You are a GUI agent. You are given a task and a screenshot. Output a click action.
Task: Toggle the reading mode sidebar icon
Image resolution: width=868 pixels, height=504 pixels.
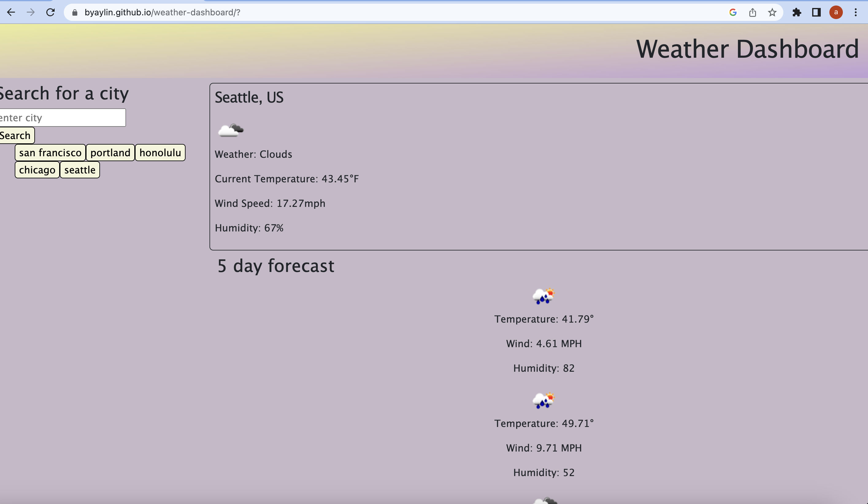pyautogui.click(x=816, y=12)
